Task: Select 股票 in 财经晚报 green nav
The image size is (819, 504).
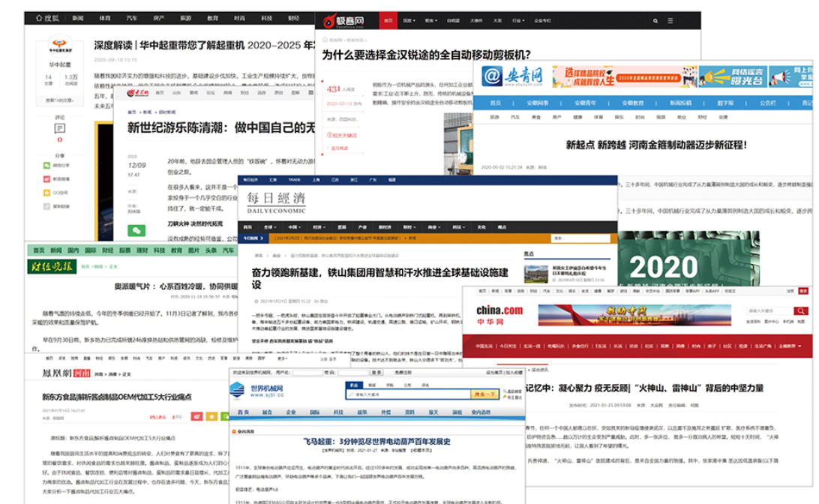Action: (124, 250)
